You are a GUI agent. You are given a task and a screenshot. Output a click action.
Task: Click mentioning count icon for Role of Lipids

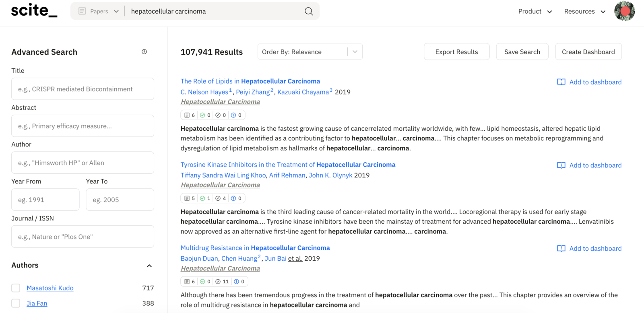[x=233, y=115]
